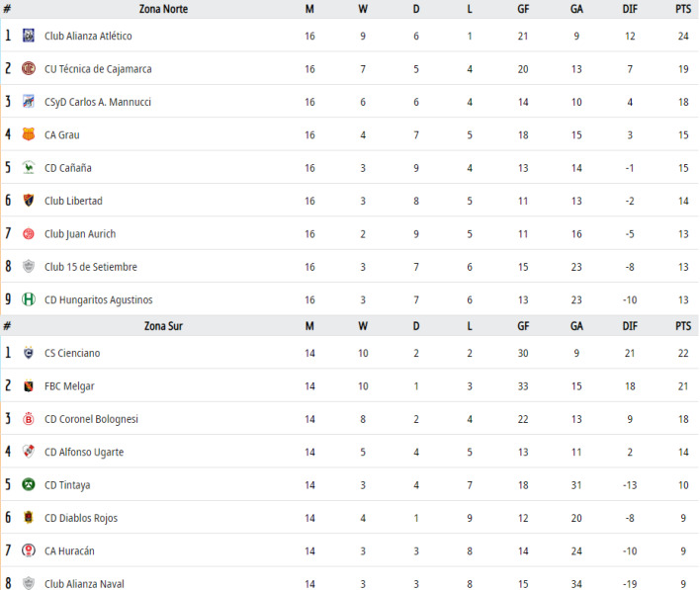Open the CSyD Carlos A. Mannucci team link

98,102
